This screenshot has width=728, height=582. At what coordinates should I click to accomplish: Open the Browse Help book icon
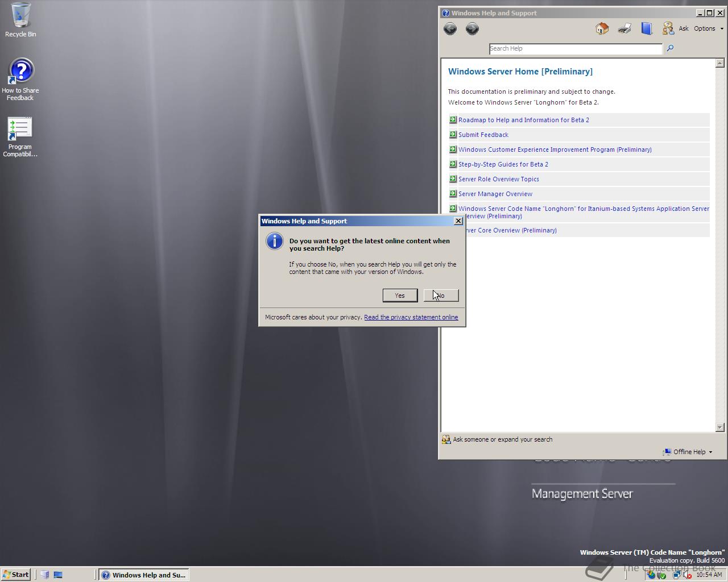tap(647, 28)
